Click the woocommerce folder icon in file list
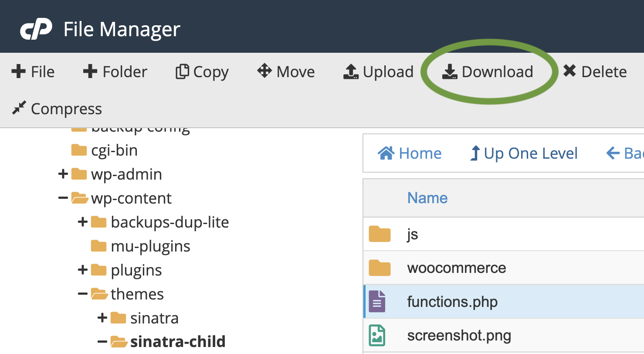The height and width of the screenshot is (354, 644). click(x=380, y=268)
